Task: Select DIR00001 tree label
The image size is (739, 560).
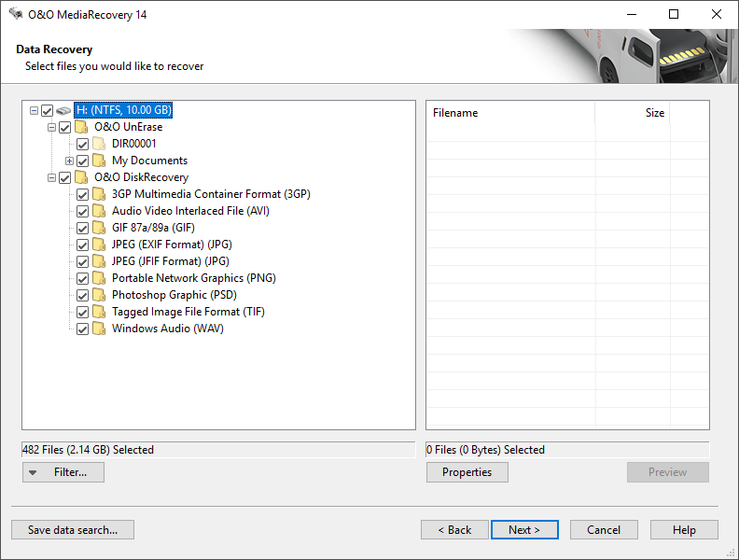Action: (133, 144)
